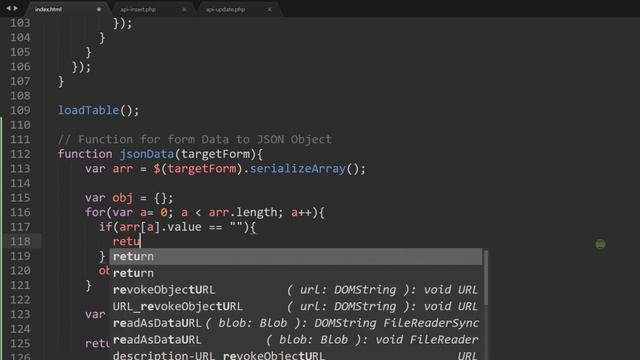This screenshot has height=360, width=640.
Task: Click the green circular cursor indicator
Action: point(600,244)
